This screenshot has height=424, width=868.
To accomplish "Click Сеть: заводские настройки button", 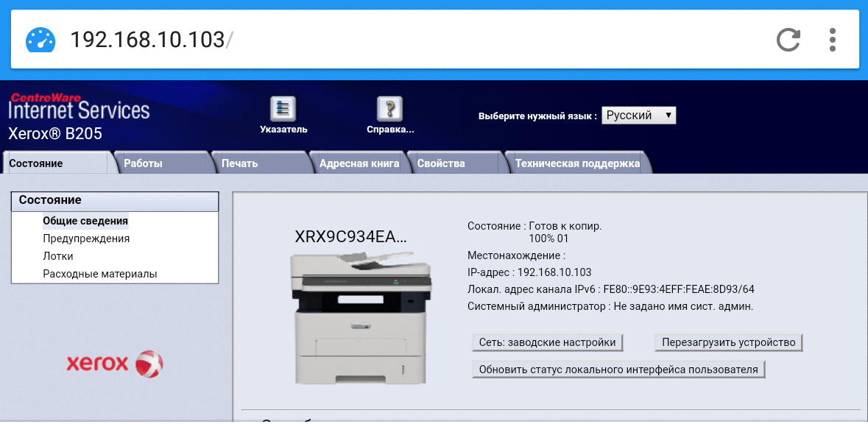I will coord(548,342).
